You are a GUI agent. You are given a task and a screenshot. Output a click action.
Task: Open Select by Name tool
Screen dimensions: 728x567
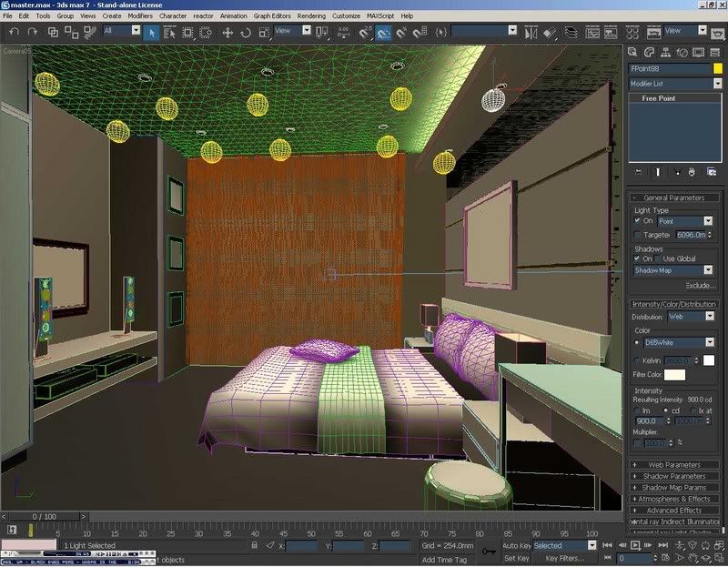pos(169,33)
